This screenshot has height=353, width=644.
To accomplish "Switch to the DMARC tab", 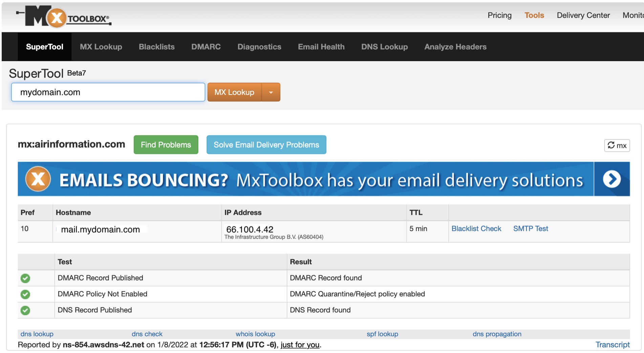I will [x=206, y=47].
